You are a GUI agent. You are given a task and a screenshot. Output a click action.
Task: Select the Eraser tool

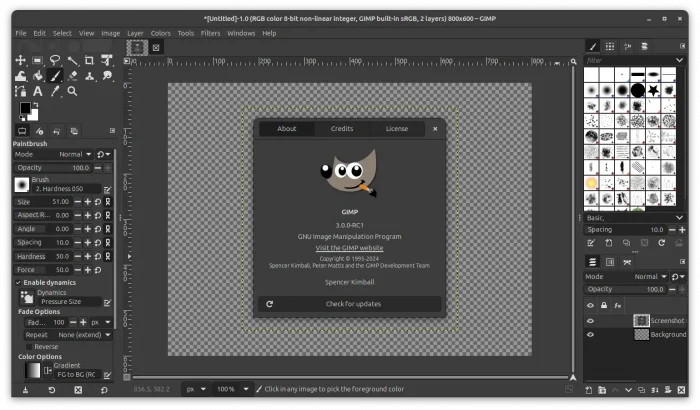coord(72,76)
